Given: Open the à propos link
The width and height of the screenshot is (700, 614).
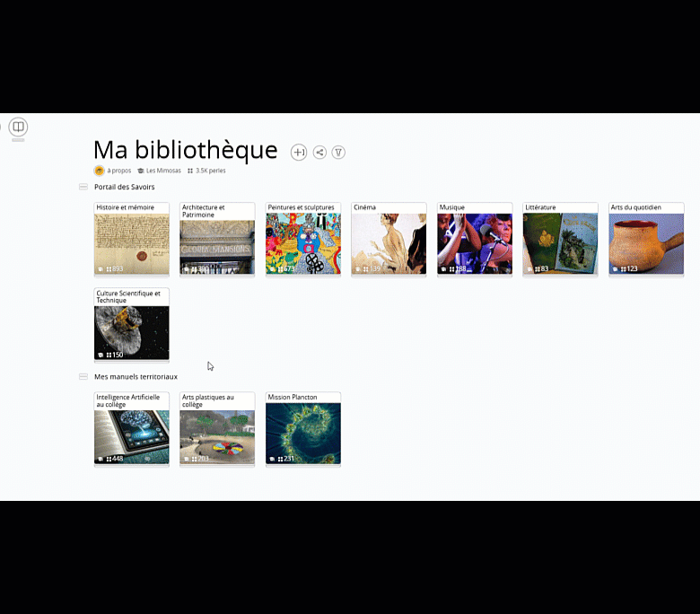Looking at the screenshot, I should 119,171.
